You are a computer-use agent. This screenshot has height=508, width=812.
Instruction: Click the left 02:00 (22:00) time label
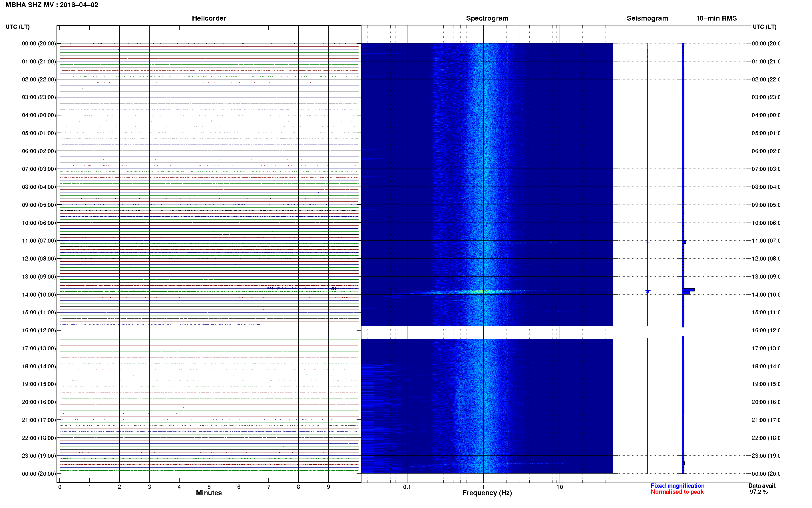tap(39, 80)
